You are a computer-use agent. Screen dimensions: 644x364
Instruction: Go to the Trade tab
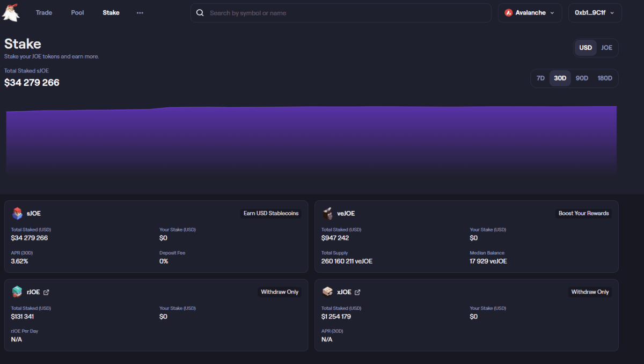(44, 13)
